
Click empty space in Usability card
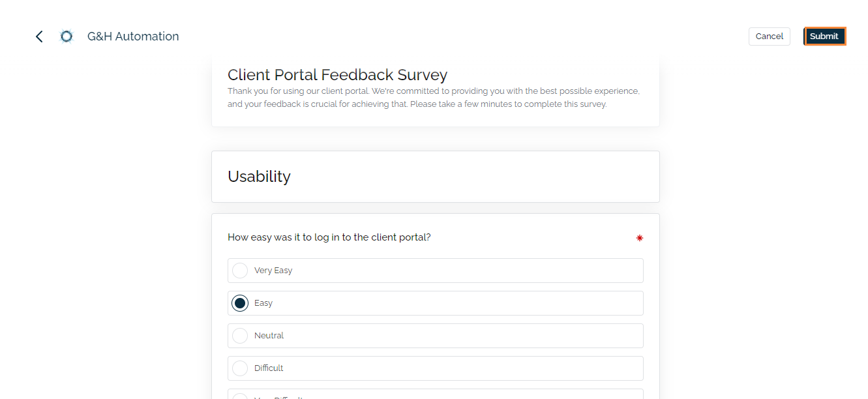pyautogui.click(x=489, y=177)
